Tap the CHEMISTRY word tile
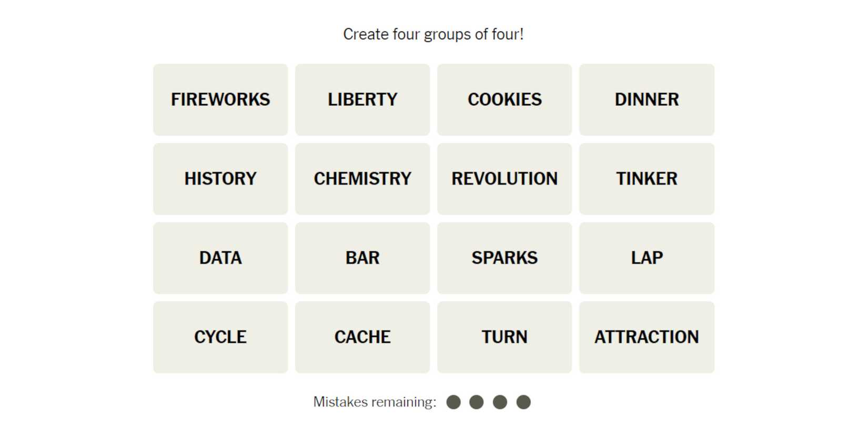Screen dimensions: 868x434 click(362, 179)
